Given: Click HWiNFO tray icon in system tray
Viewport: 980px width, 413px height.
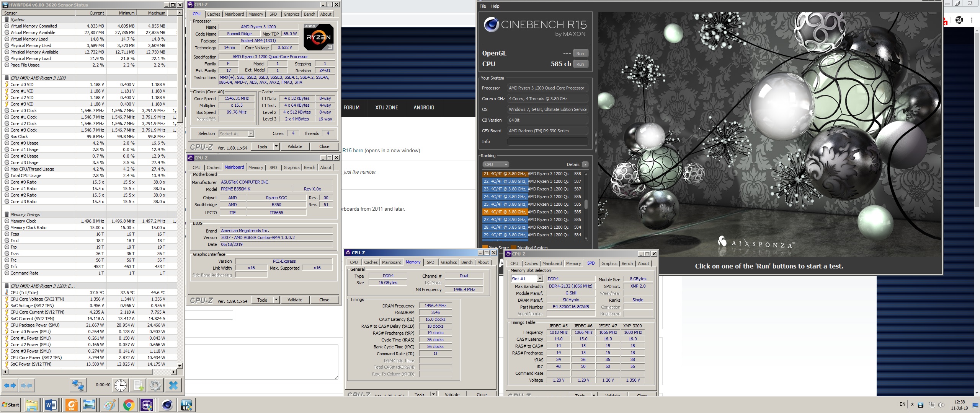Looking at the screenshot, I should coord(921,405).
